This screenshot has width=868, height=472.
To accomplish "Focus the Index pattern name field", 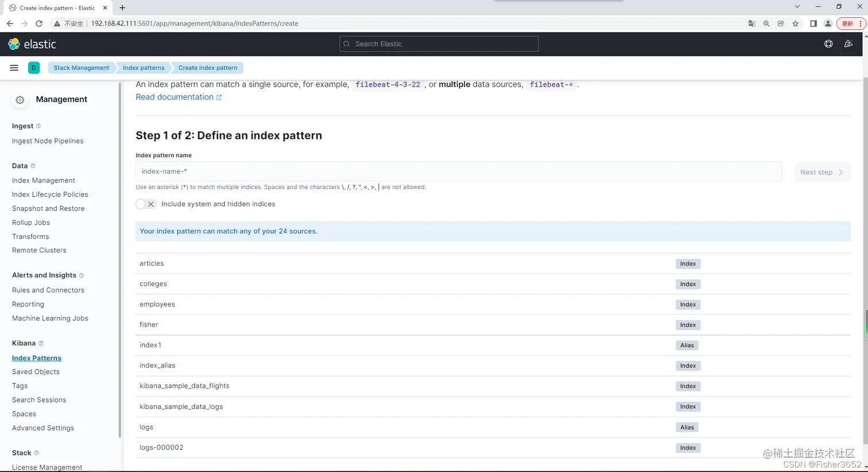I will click(x=459, y=171).
